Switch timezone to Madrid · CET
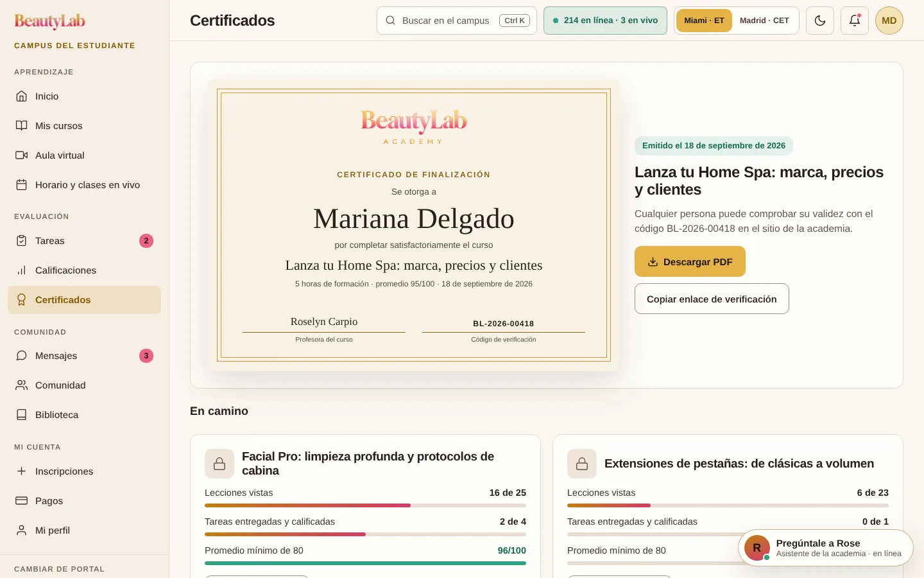 pyautogui.click(x=764, y=21)
